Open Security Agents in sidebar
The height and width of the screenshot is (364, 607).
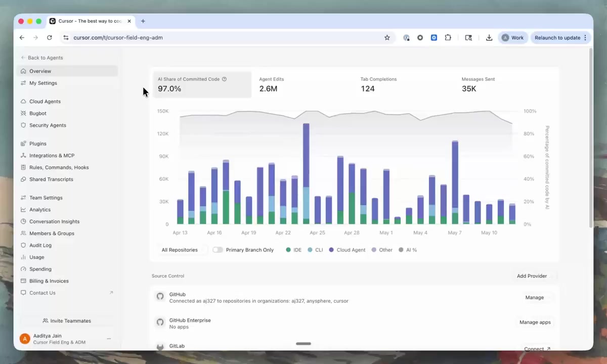click(x=68, y=125)
